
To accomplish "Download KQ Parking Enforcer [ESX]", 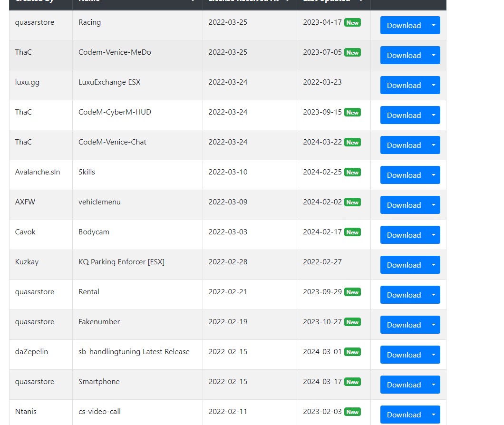I will [x=404, y=265].
